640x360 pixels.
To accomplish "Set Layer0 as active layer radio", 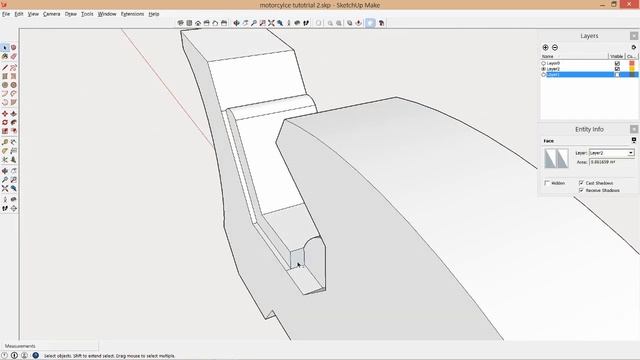I will pyautogui.click(x=543, y=64).
